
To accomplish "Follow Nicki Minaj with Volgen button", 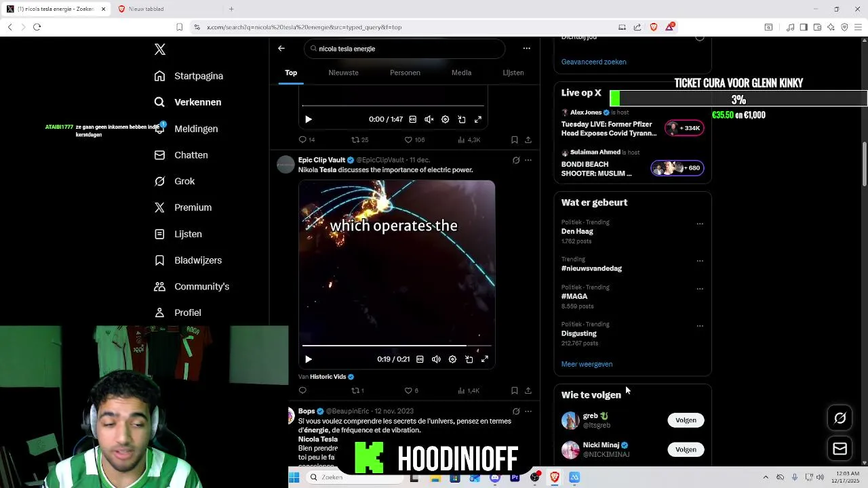I will click(686, 449).
